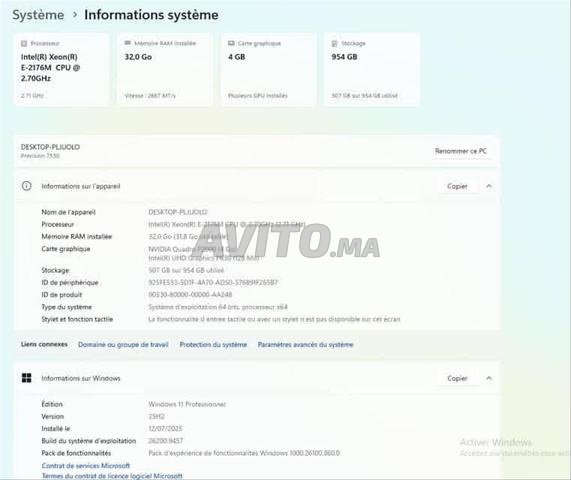Click the Mémoire RAM installée row label
This screenshot has height=480, width=571.
pyautogui.click(x=76, y=236)
